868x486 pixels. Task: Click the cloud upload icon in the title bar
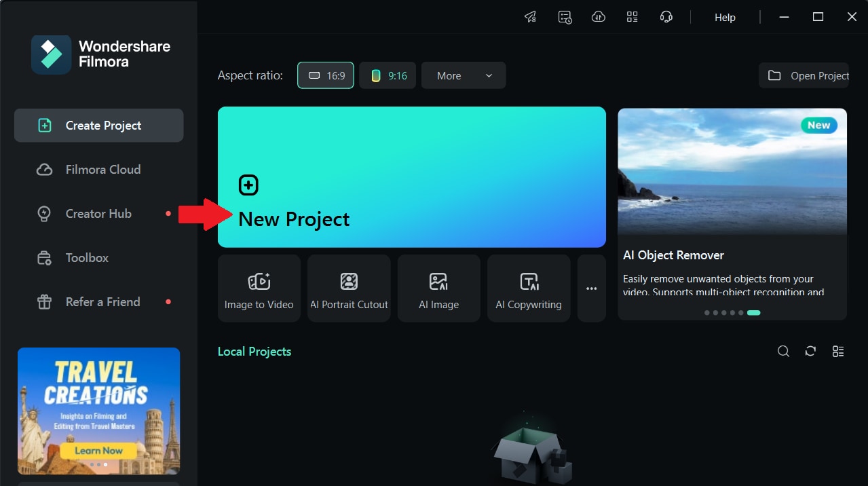point(599,17)
